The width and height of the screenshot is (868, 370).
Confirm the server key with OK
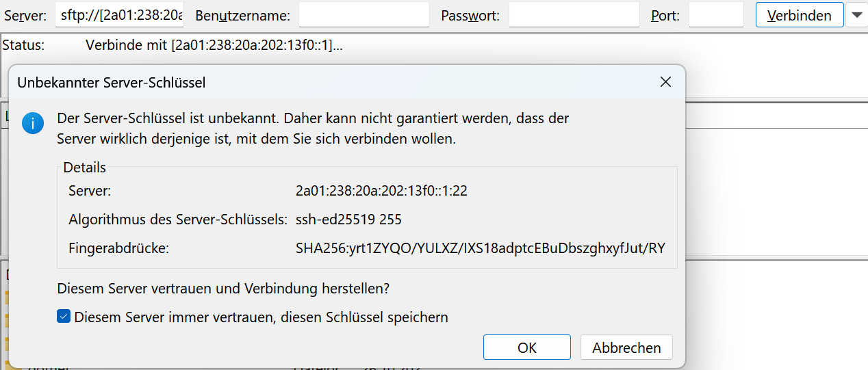[526, 347]
